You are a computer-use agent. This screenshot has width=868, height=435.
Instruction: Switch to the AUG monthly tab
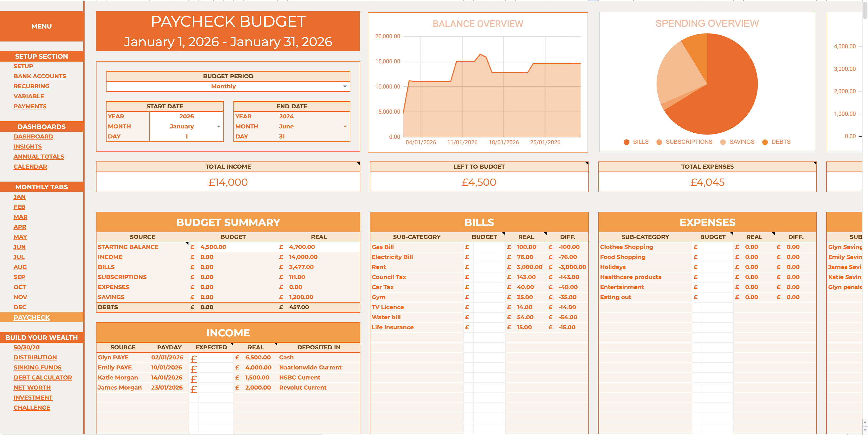(20, 267)
